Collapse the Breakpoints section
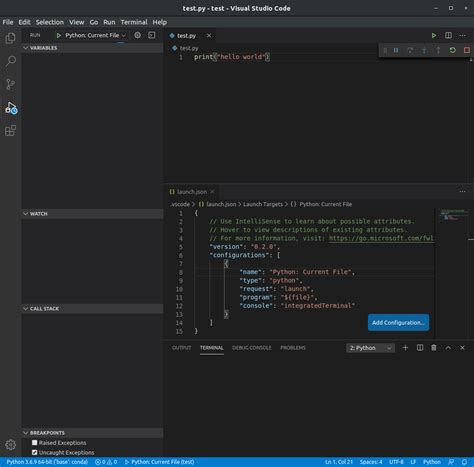This screenshot has width=474, height=467. [92, 433]
